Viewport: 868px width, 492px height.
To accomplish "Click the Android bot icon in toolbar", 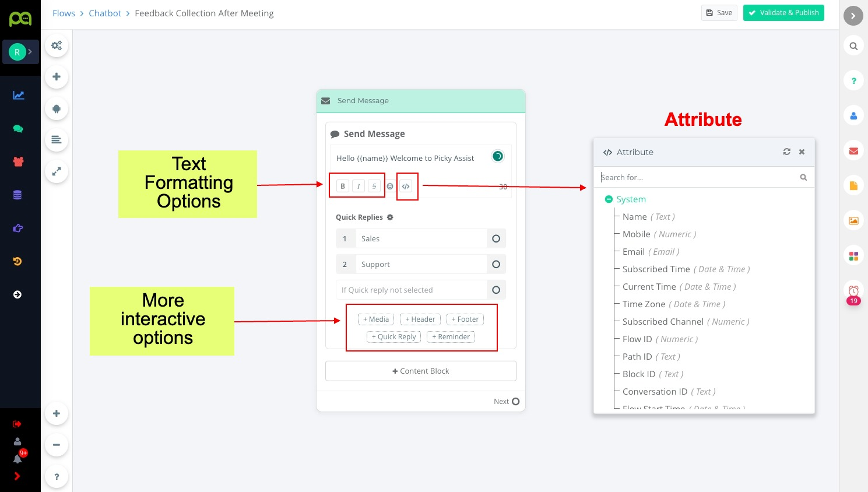I will tap(57, 108).
